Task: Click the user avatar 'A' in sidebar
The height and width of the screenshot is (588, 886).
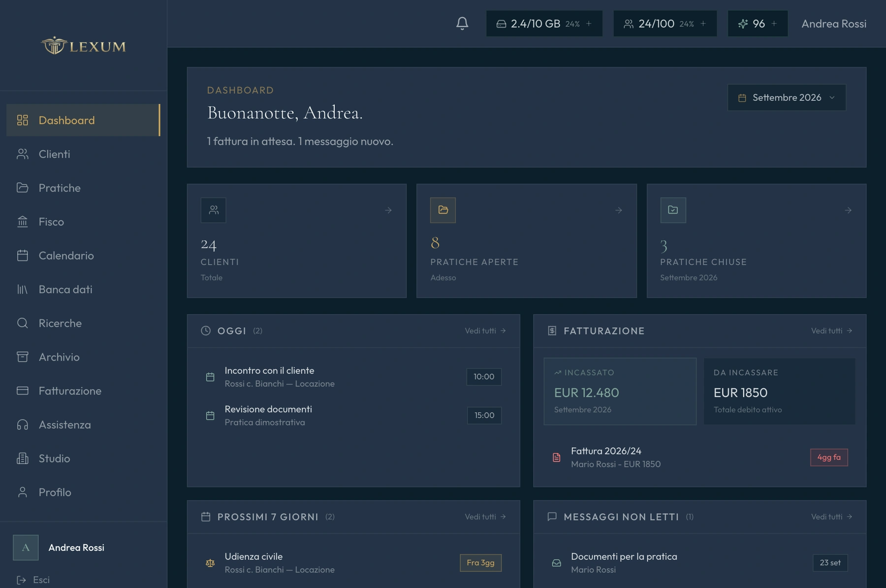Action: [x=26, y=548]
